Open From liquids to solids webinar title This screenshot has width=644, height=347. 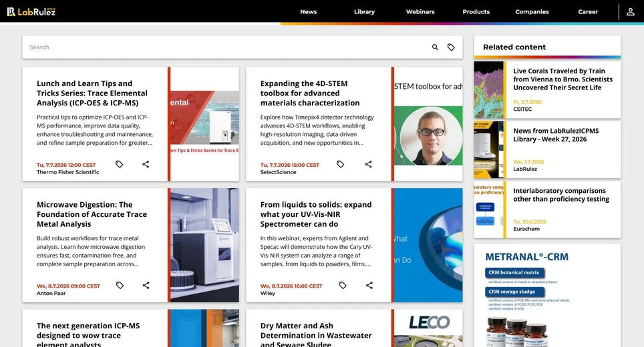click(x=316, y=214)
